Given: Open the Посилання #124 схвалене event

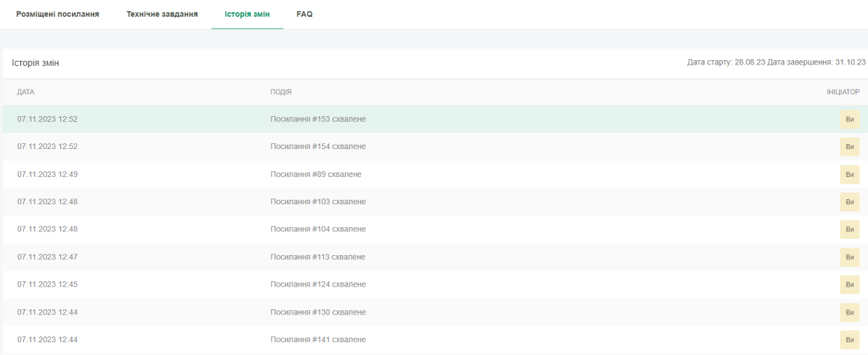Looking at the screenshot, I should [318, 285].
